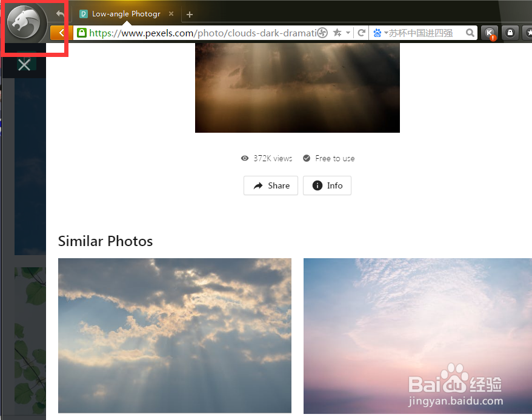
Task: Click the Free to use checkmark icon
Action: click(307, 158)
